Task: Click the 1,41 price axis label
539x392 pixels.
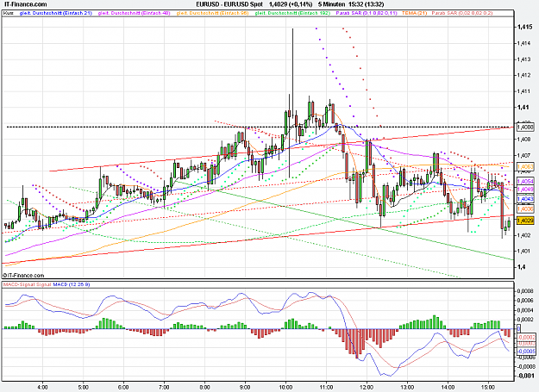Action: 523,107
